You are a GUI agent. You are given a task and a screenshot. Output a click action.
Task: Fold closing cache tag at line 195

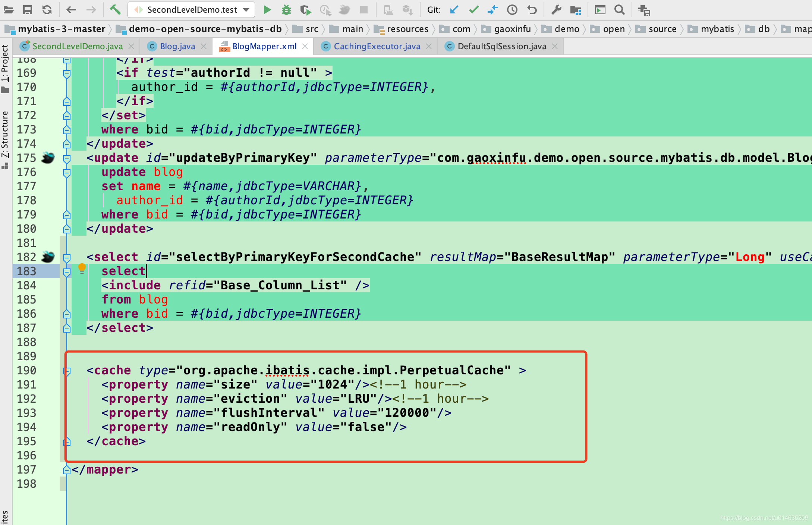pos(67,441)
